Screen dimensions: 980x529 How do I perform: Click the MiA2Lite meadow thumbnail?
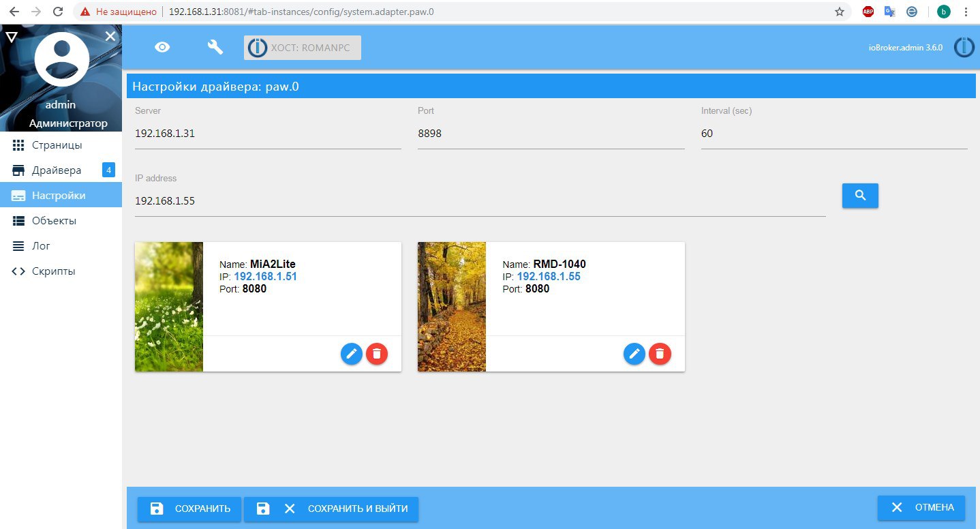point(169,307)
